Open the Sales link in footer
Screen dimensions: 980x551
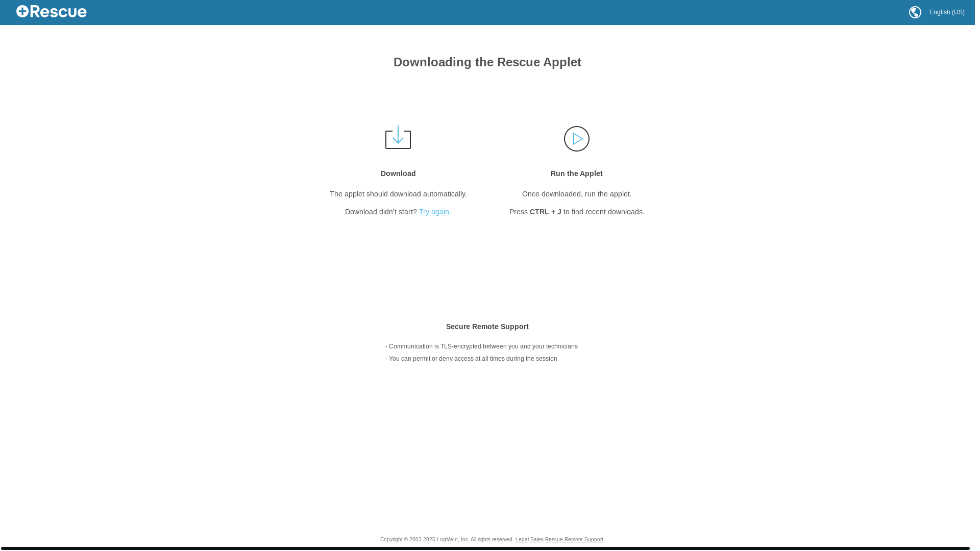(x=536, y=540)
